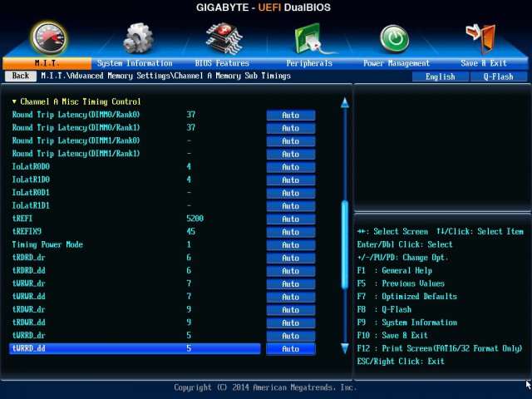Screen dimensions: 532x399
Task: Open Auto dropdown for Round Trip Latency(DIMM0/Rank0)
Action: tap(291, 115)
